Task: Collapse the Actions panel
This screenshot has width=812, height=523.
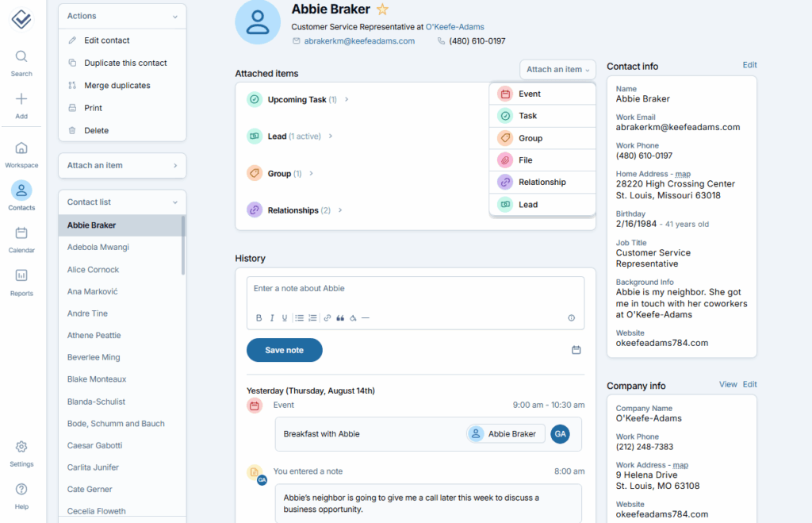Action: click(175, 16)
